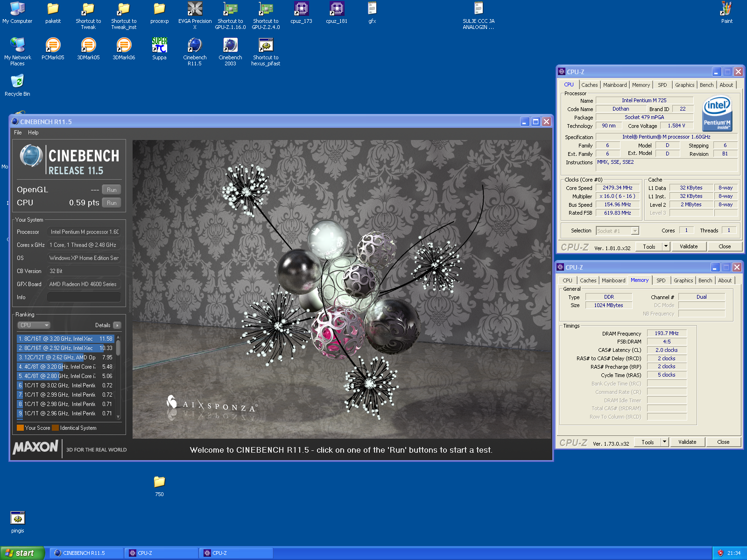Click Tools button in lower CPU-Z window
Image resolution: width=747 pixels, height=560 pixels.
pos(648,442)
